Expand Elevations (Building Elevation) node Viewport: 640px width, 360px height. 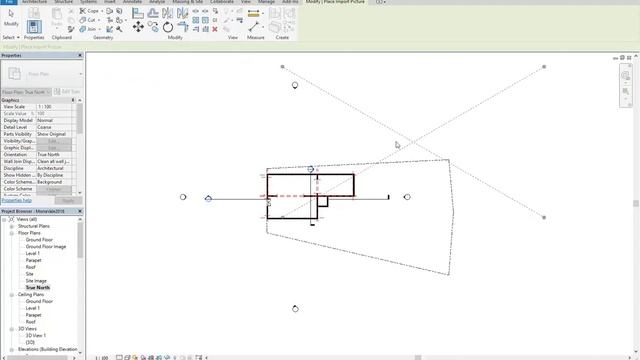(12, 349)
